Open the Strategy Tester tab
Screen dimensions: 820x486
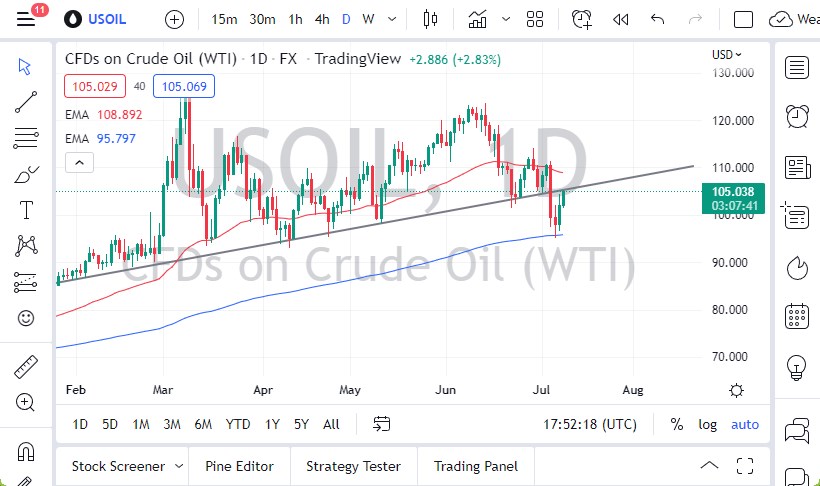tap(353, 466)
